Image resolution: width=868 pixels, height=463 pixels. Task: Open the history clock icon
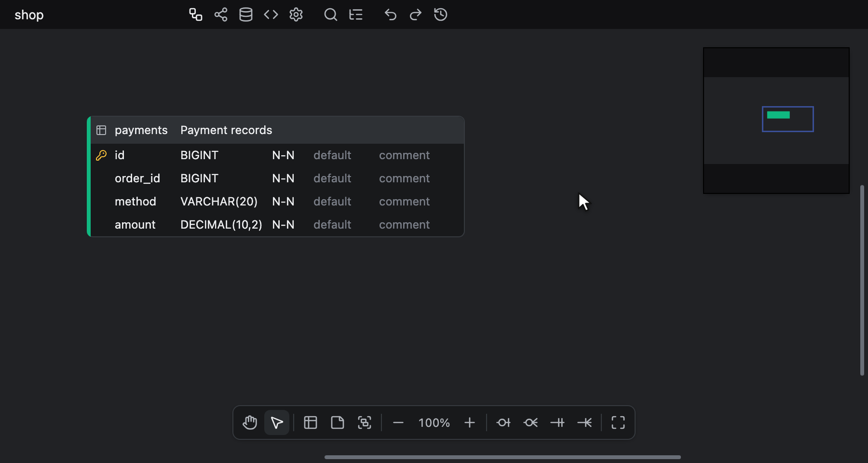tap(441, 14)
